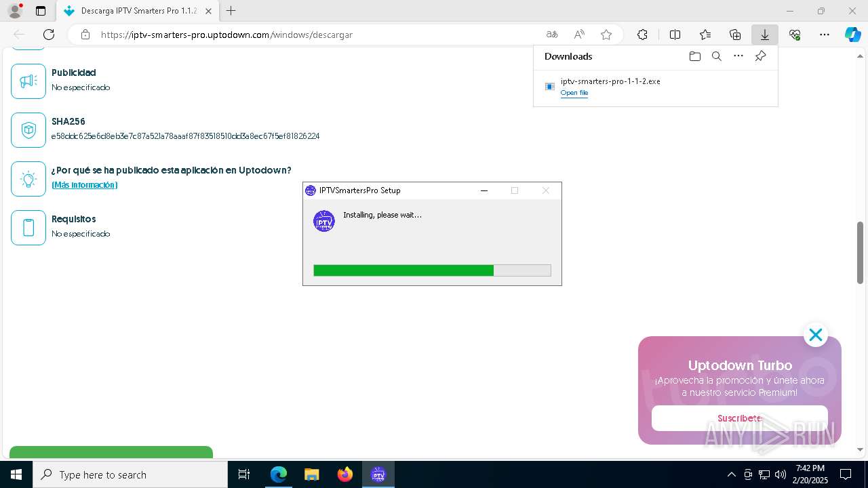Screen dimensions: 868x488
Task: Click the lightbulb info icon
Action: [x=28, y=179]
